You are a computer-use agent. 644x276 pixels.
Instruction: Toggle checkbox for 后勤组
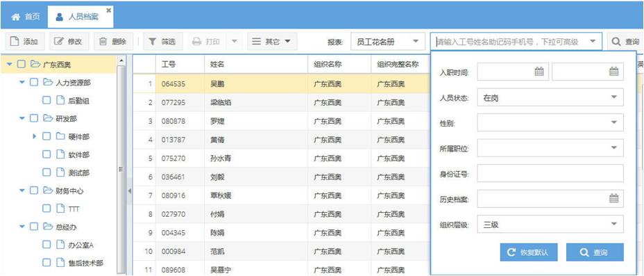tap(46, 100)
